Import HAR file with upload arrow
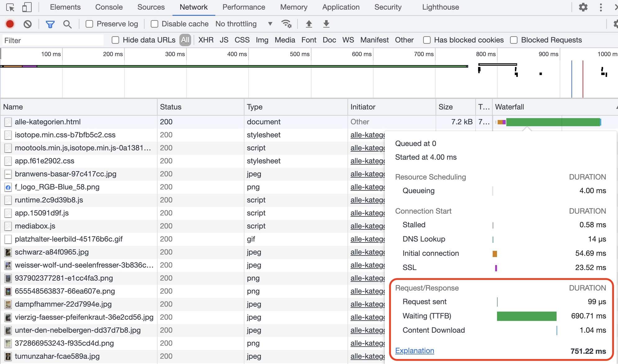The width and height of the screenshot is (618, 364). pos(309,24)
